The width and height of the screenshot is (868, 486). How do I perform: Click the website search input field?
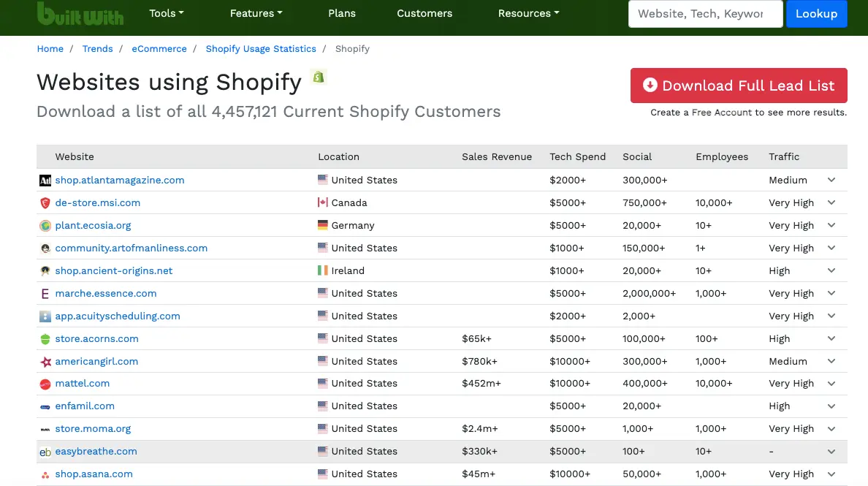click(704, 13)
